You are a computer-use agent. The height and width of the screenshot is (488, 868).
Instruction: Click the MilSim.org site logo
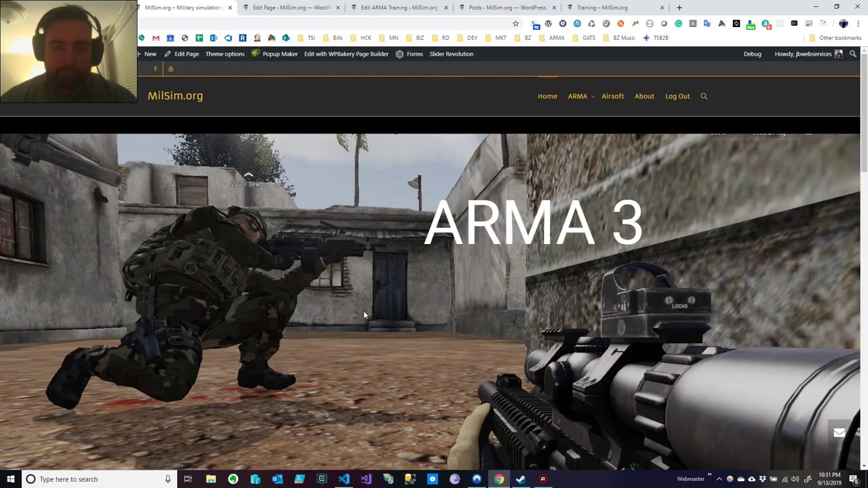175,96
